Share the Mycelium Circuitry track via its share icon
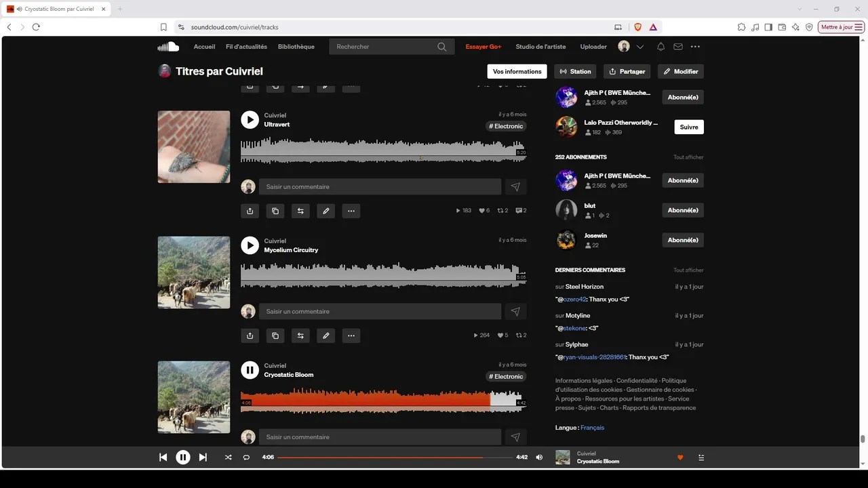Screen dimensions: 868x488 point(250,335)
